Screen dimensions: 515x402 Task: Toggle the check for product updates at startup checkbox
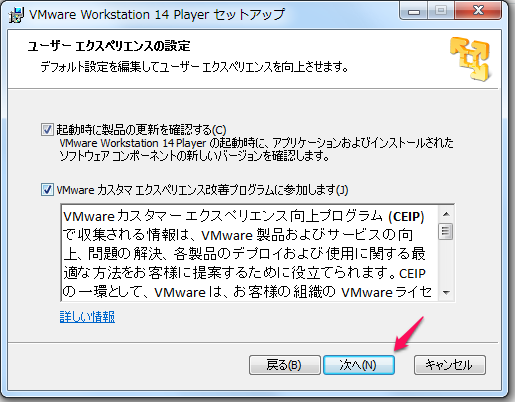click(x=47, y=129)
